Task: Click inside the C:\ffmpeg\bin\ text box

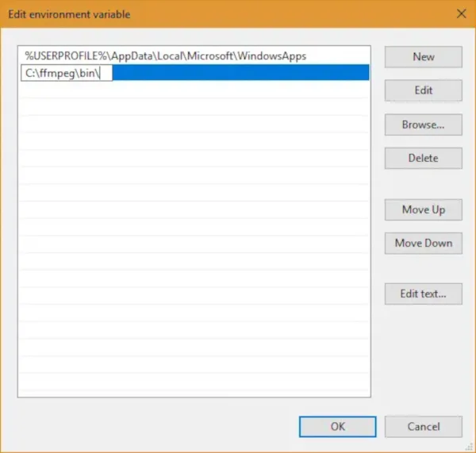Action: coord(67,73)
